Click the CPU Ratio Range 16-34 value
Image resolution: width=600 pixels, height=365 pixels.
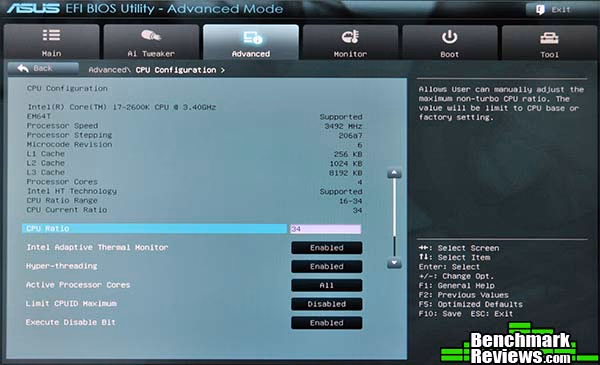point(351,201)
